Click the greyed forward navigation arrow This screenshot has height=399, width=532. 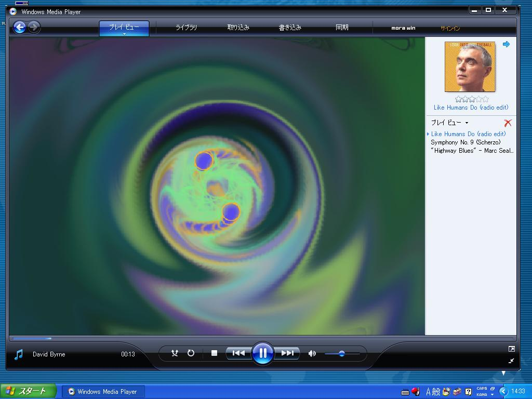(x=34, y=27)
